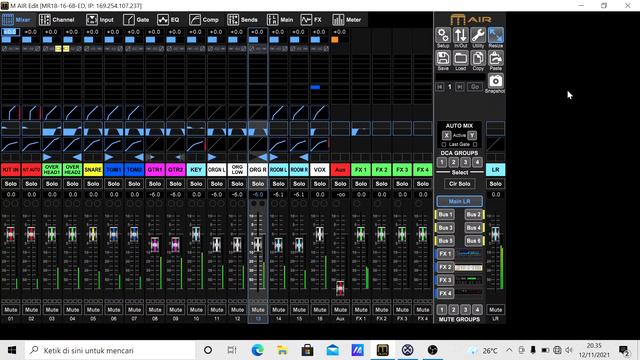This screenshot has width=640, height=360.
Task: Click the Copy icon
Action: click(478, 59)
